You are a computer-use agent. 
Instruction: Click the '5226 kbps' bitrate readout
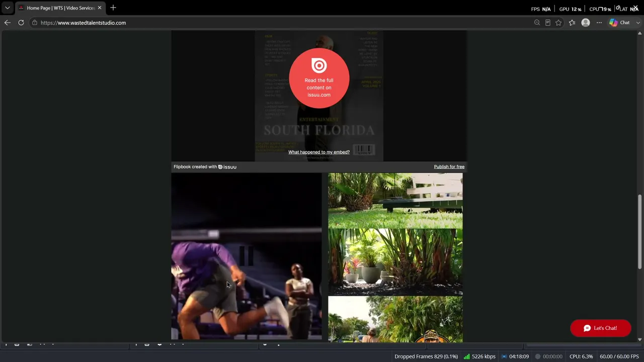(484, 356)
